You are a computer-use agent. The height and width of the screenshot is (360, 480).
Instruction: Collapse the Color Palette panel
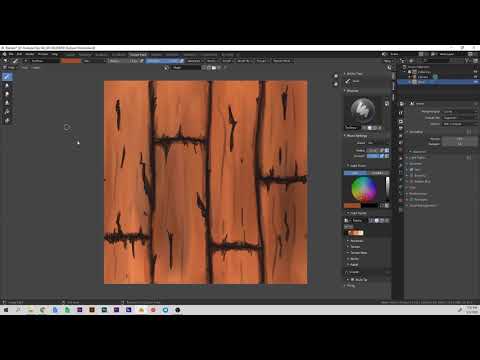coord(357,213)
